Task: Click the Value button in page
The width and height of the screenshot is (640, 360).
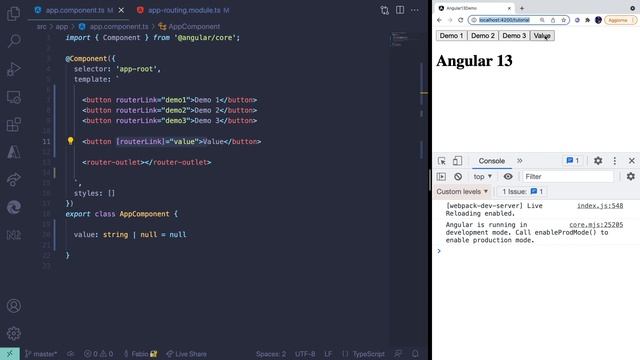Action: point(542,36)
